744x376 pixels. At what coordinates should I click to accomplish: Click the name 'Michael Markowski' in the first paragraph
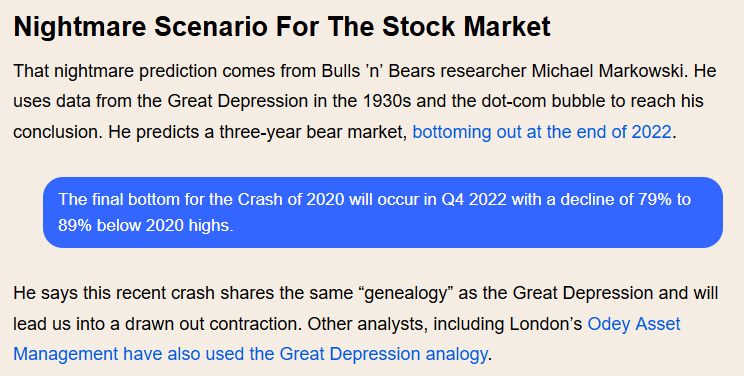(x=609, y=71)
